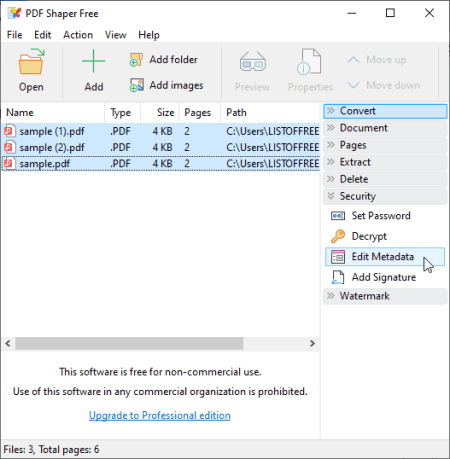The width and height of the screenshot is (450, 459).
Task: Click the Move down arrow icon
Action: pyautogui.click(x=353, y=85)
